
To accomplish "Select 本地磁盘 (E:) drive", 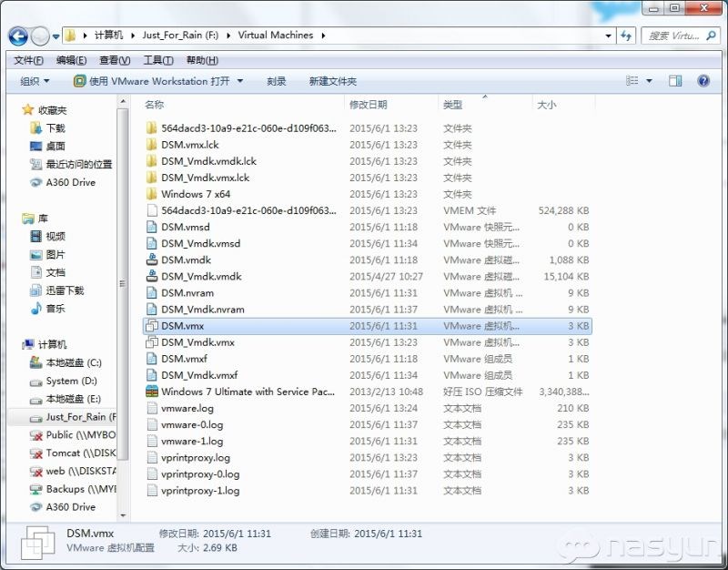I will click(x=74, y=399).
